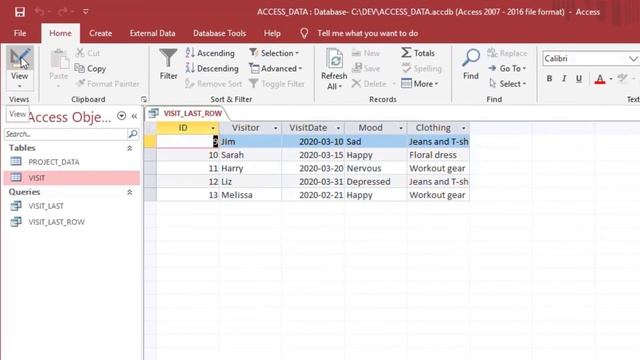This screenshot has height=360, width=640.
Task: Click the Save icon in title bar
Action: point(20,12)
